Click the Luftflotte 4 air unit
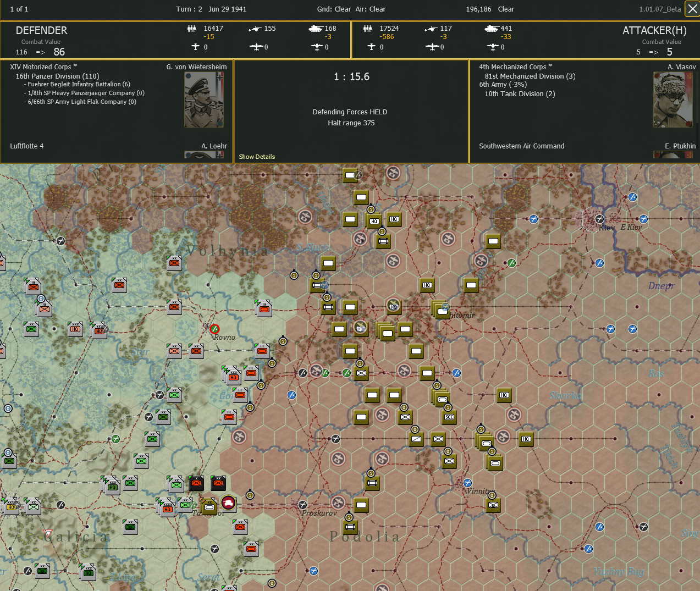Screen dimensions: 700x591 pos(26,146)
